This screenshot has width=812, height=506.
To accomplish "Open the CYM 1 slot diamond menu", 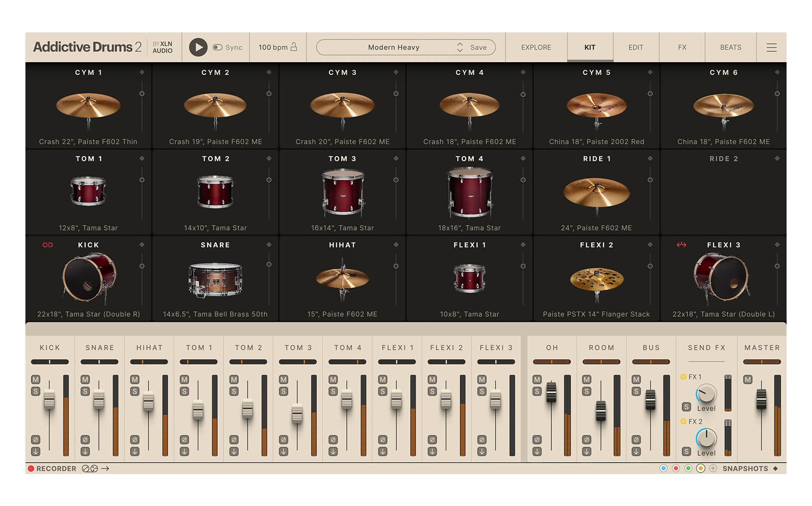I will [142, 72].
